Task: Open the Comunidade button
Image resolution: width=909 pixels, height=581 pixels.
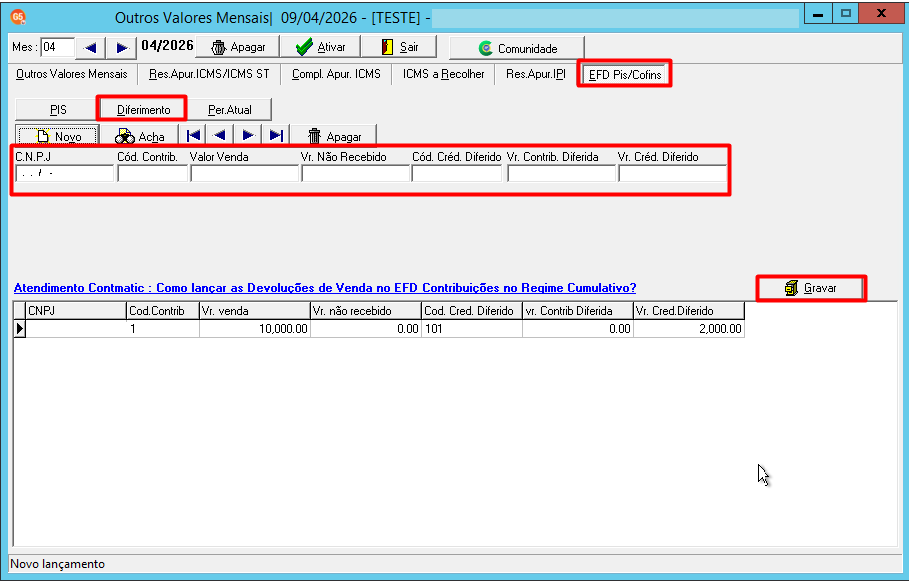Action: pyautogui.click(x=517, y=48)
